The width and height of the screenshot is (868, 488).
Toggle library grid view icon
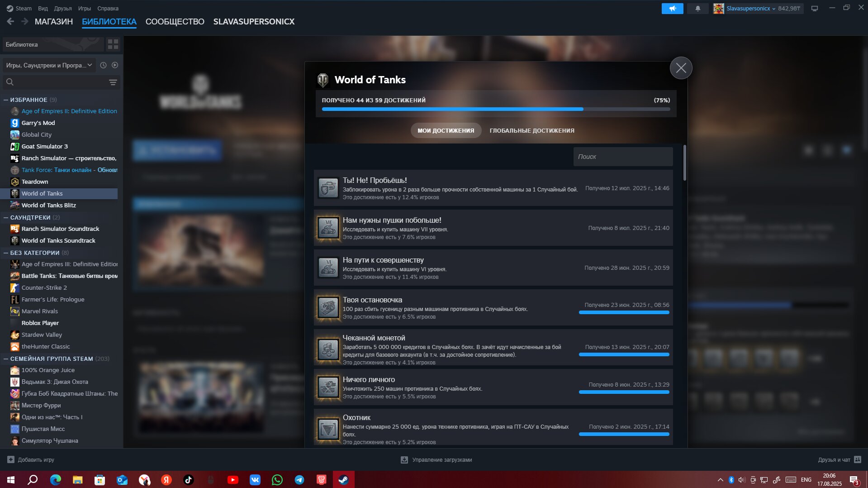click(113, 44)
